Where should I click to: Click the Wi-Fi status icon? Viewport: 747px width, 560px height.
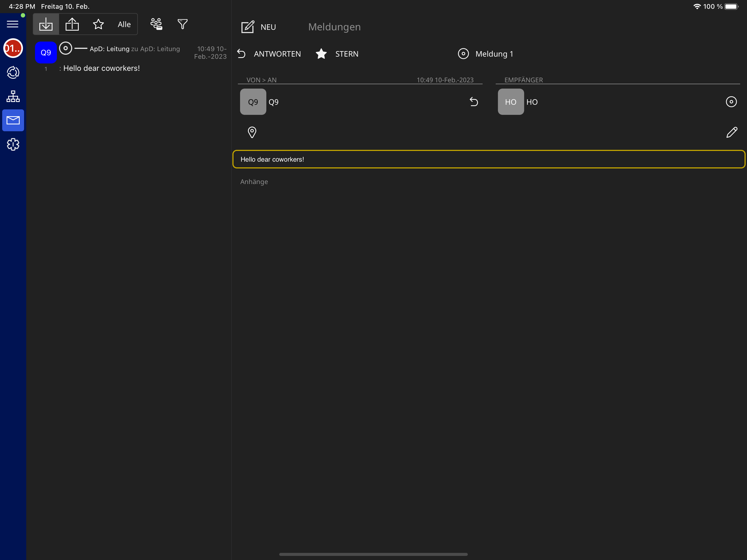[x=697, y=6]
